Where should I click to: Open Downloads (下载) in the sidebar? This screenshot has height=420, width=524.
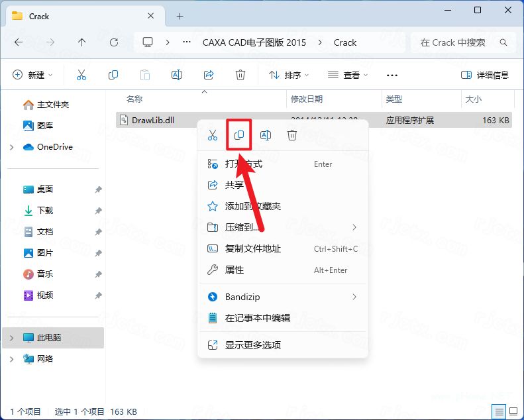38,210
